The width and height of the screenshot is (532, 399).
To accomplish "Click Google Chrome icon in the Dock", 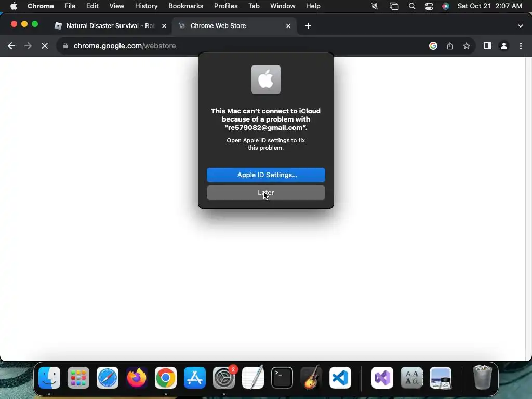I will [166, 378].
